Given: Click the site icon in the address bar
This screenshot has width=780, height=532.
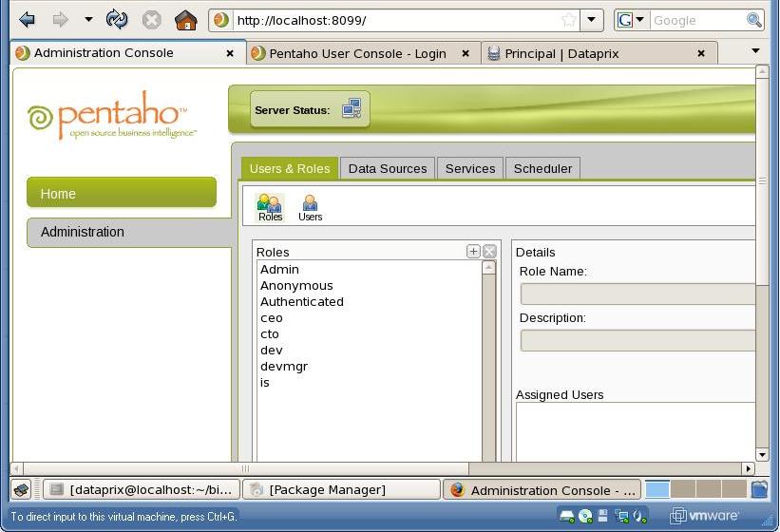Looking at the screenshot, I should point(220,20).
